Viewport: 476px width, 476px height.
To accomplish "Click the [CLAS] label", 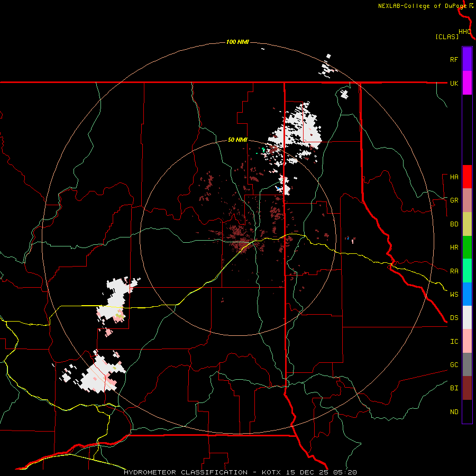I will tap(447, 36).
